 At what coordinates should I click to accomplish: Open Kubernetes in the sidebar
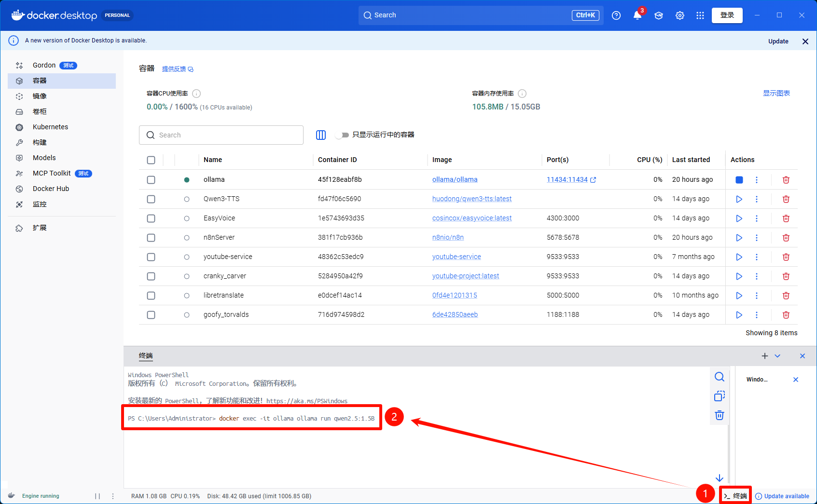pos(62,127)
